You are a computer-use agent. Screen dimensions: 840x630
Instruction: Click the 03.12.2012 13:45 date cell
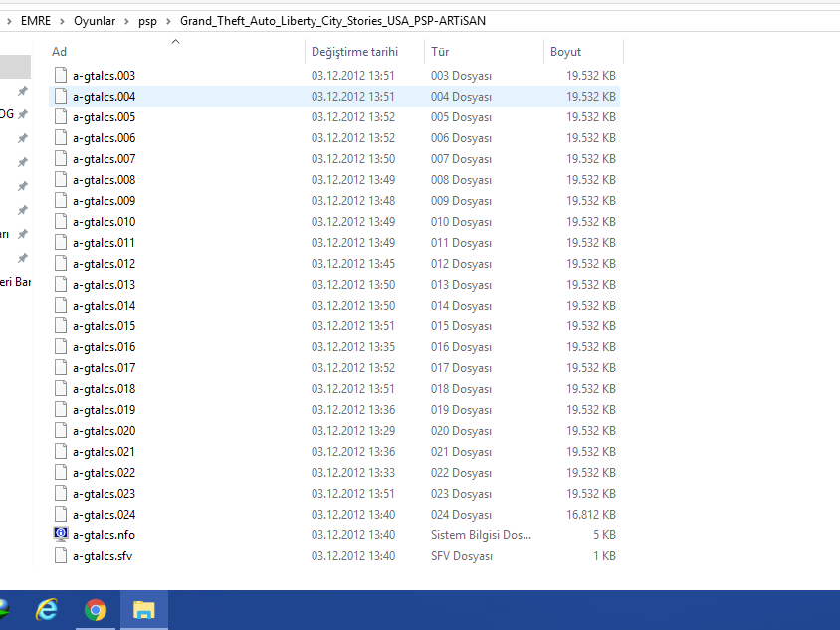click(x=353, y=264)
